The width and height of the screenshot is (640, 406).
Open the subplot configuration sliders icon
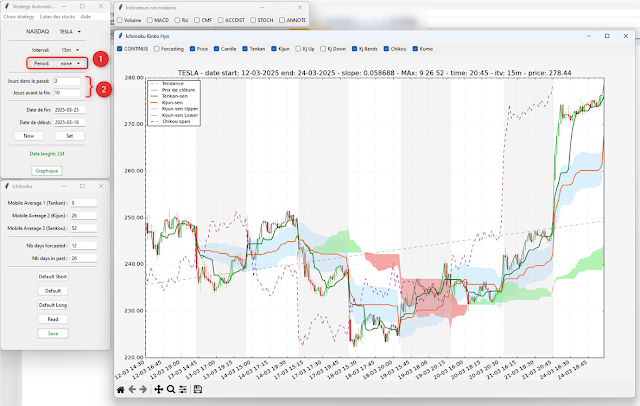coord(182,389)
